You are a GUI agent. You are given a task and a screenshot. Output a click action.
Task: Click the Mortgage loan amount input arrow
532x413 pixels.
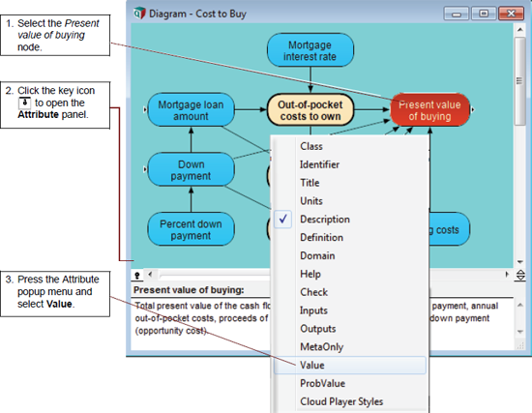click(145, 109)
